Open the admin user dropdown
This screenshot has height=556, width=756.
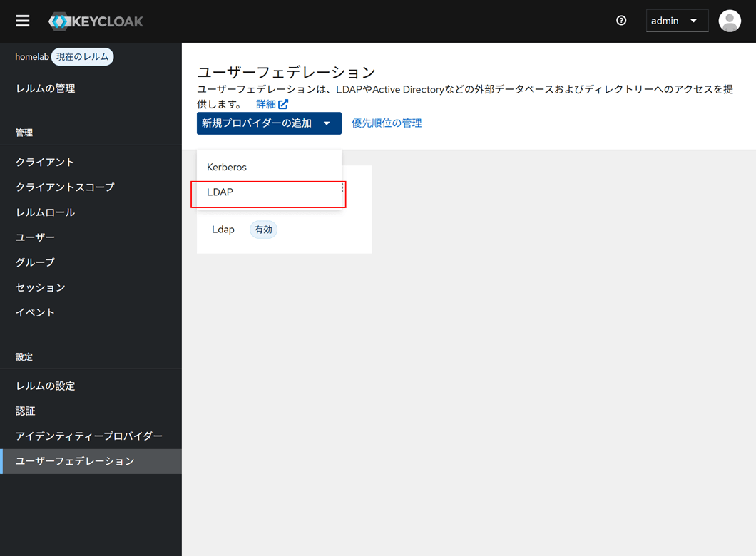click(676, 21)
